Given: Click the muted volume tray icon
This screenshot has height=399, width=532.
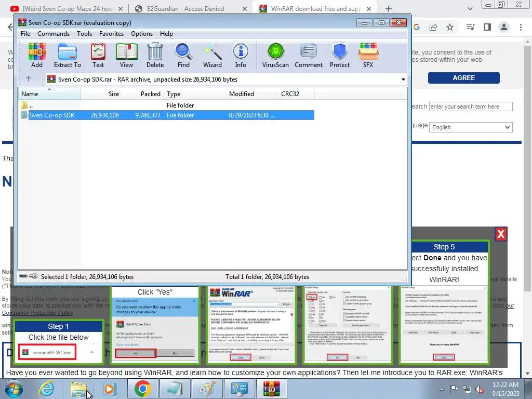Looking at the screenshot, I should (x=480, y=390).
